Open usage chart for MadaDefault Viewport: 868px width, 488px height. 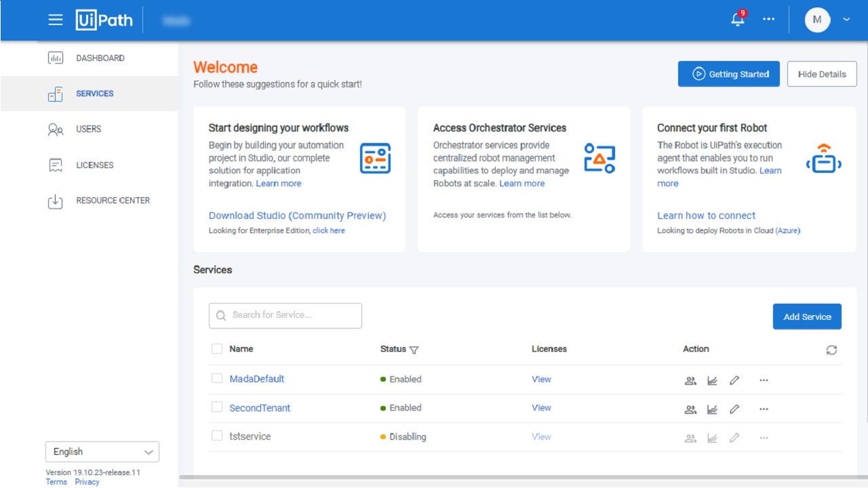pos(712,381)
